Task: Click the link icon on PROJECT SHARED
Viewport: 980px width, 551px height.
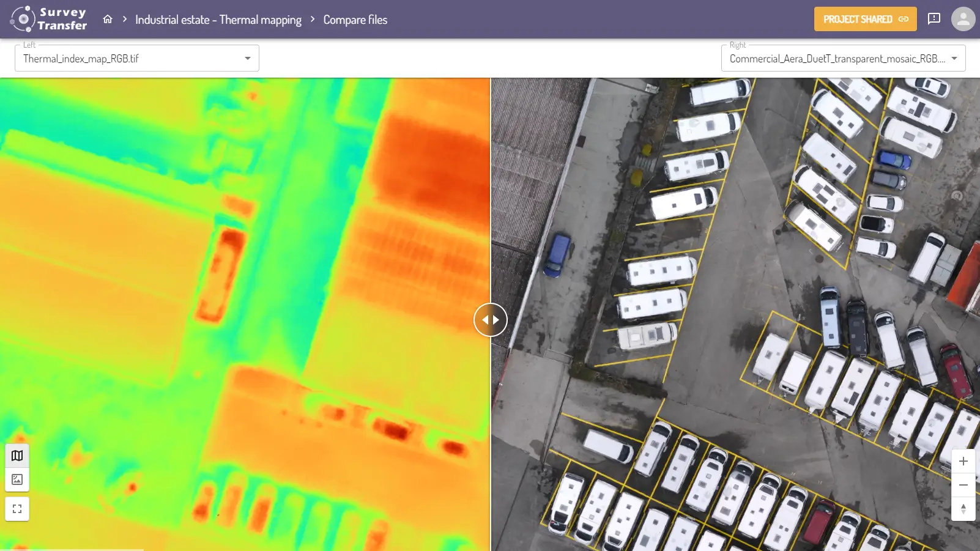Action: [905, 19]
